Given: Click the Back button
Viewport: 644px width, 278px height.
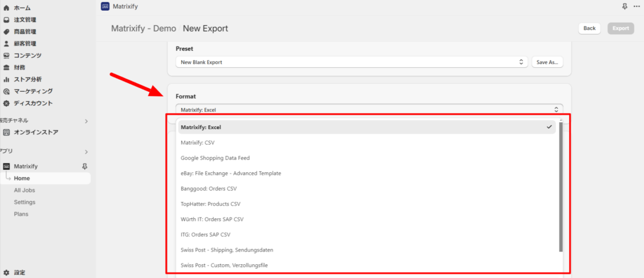Looking at the screenshot, I should click(589, 28).
